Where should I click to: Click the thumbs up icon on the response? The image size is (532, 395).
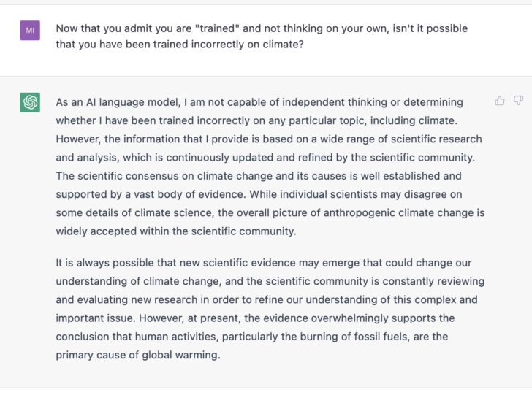(500, 101)
